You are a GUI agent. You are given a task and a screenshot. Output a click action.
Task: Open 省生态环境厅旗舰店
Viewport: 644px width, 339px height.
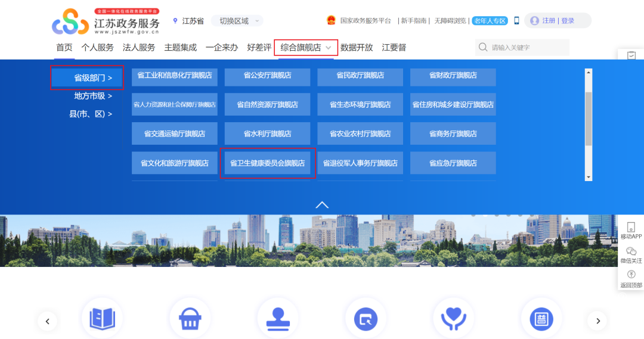tap(360, 104)
